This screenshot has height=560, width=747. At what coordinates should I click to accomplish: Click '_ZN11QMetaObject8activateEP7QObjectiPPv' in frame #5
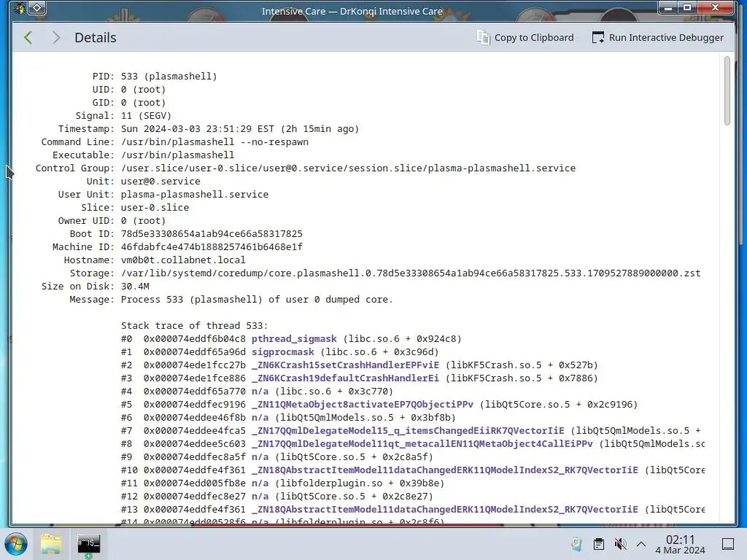click(x=363, y=404)
